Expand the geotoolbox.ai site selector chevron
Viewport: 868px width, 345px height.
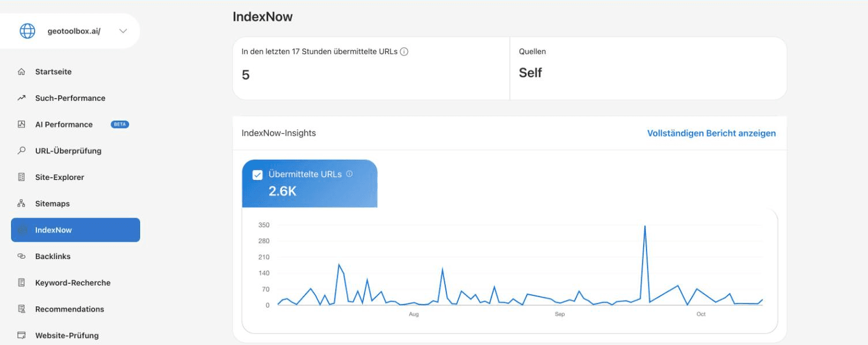pyautogui.click(x=123, y=31)
